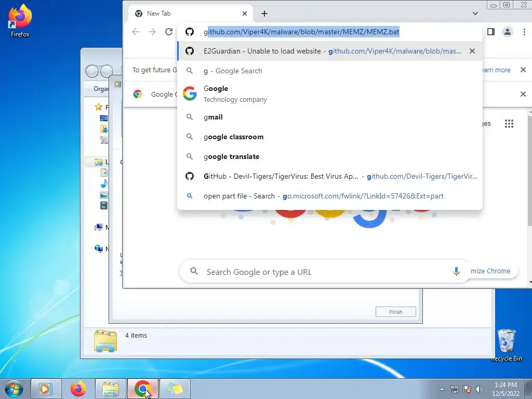532x399 pixels.
Task: Click the '4 items' status text in Explorer
Action: tap(136, 335)
